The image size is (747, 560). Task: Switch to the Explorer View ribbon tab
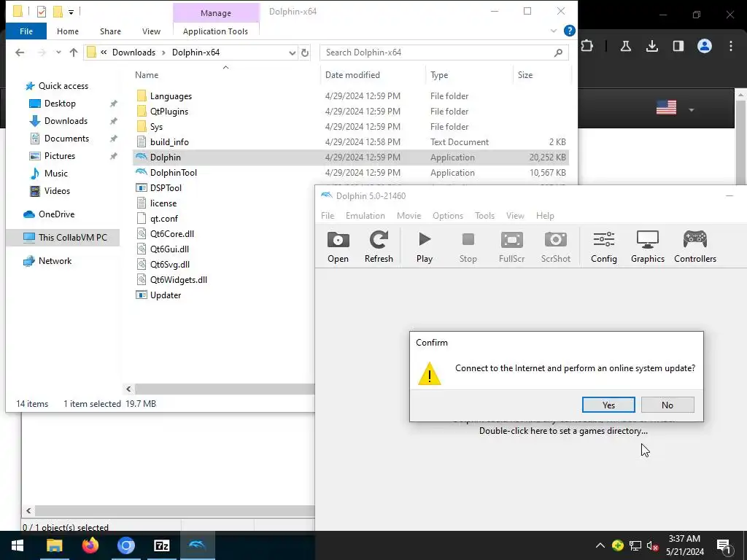151,31
